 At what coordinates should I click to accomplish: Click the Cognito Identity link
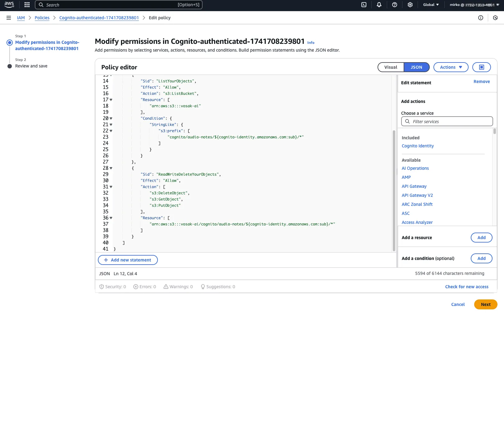click(x=418, y=146)
